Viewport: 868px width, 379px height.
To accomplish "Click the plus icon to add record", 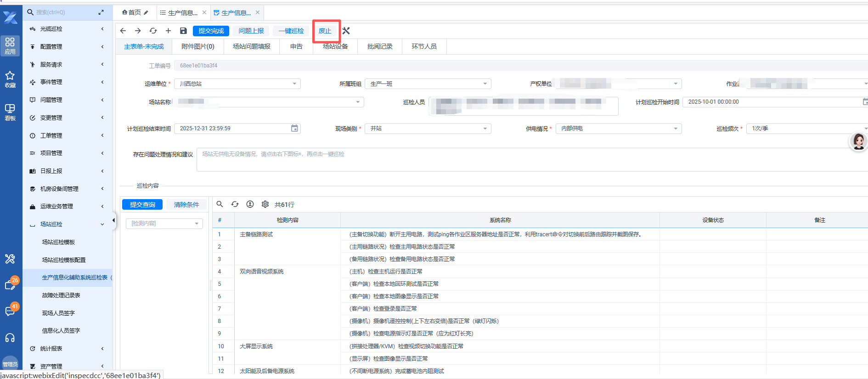I will pyautogui.click(x=168, y=31).
